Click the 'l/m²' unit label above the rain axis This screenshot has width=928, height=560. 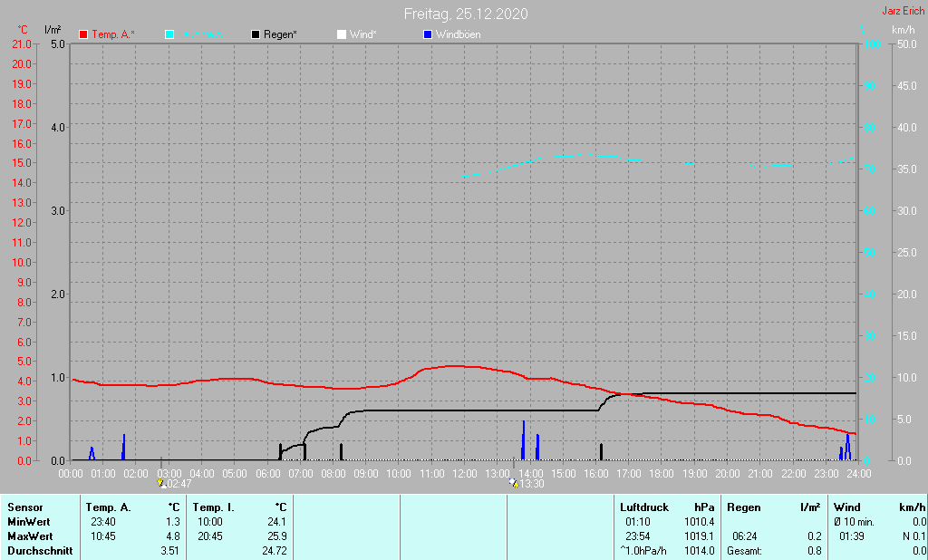click(x=53, y=29)
